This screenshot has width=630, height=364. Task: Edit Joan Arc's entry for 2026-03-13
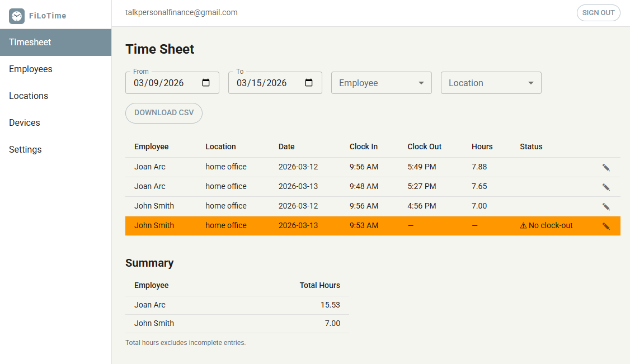tap(606, 186)
